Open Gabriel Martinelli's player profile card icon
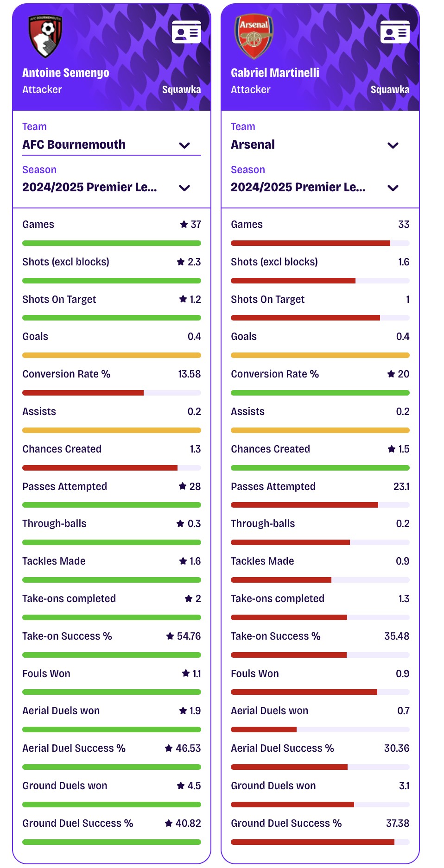The width and height of the screenshot is (444, 868). click(x=395, y=32)
